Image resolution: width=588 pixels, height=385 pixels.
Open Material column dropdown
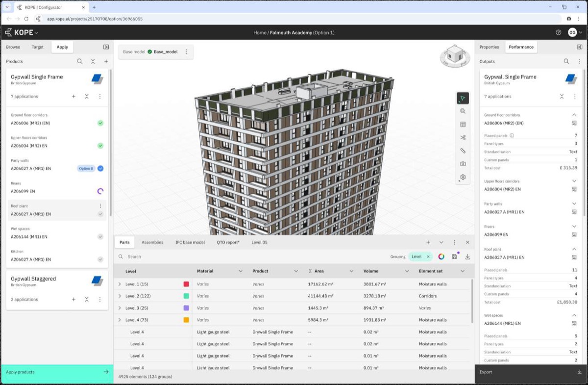click(241, 271)
